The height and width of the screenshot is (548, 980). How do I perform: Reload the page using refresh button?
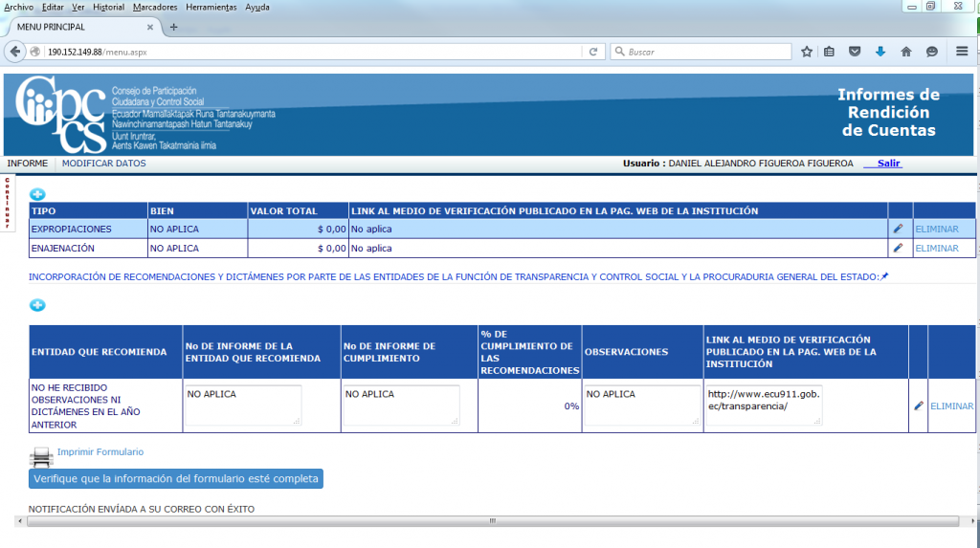click(x=593, y=52)
